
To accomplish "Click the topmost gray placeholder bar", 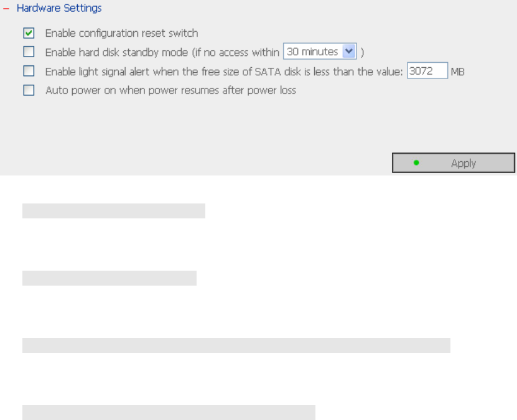I will (114, 211).
